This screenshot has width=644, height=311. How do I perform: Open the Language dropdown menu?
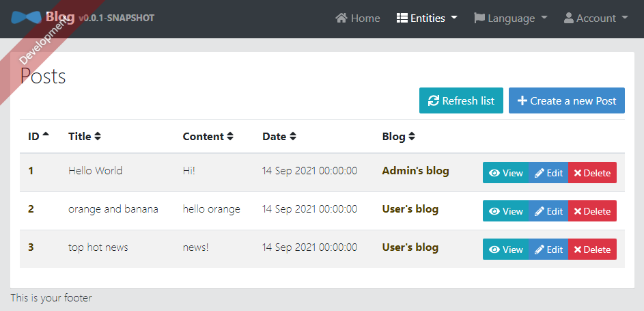pyautogui.click(x=511, y=18)
